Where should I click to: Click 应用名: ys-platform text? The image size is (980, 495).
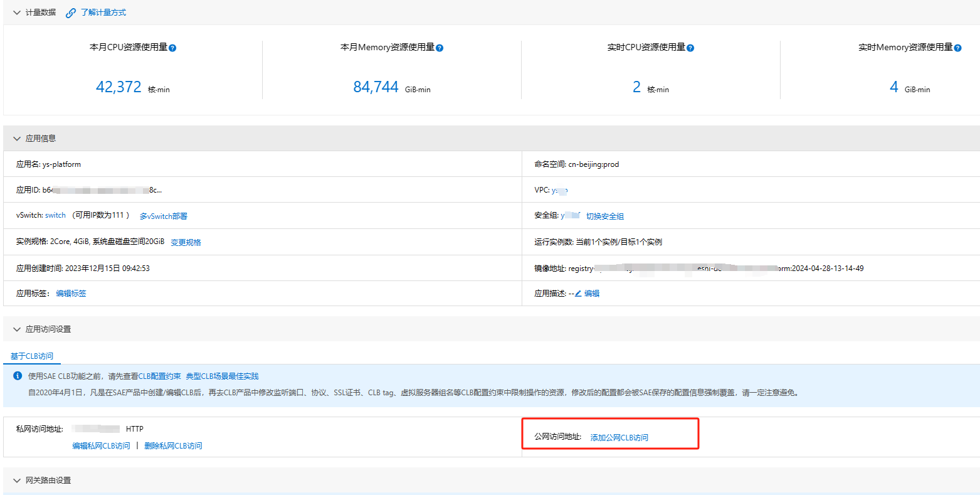[x=48, y=164]
